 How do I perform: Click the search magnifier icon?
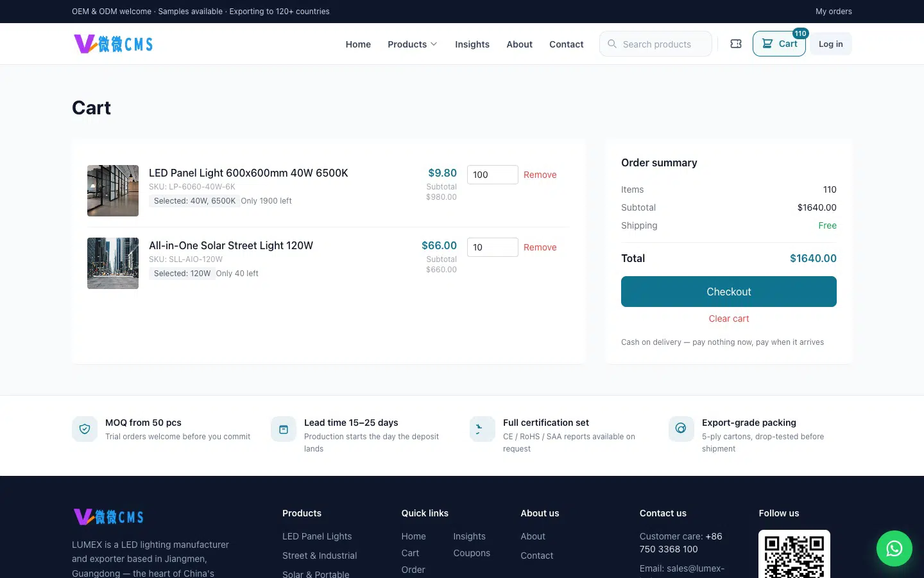[x=612, y=44]
